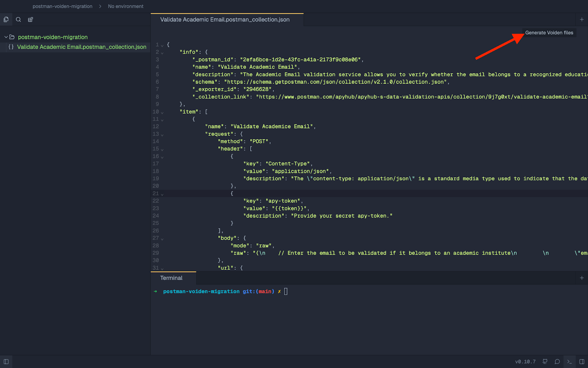Click postman-voiden-migration in the top breadcrumb

click(x=62, y=6)
